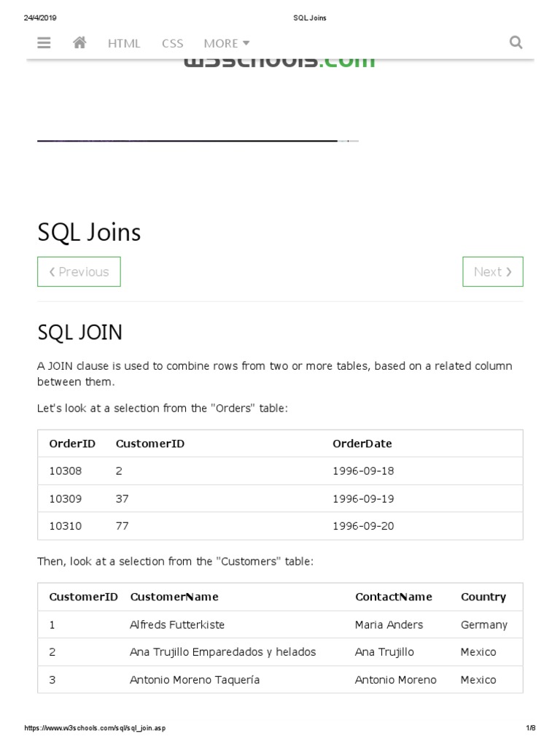Select the 1996-09-20 order date cell
The height and width of the screenshot is (747, 560).
pyautogui.click(x=363, y=526)
